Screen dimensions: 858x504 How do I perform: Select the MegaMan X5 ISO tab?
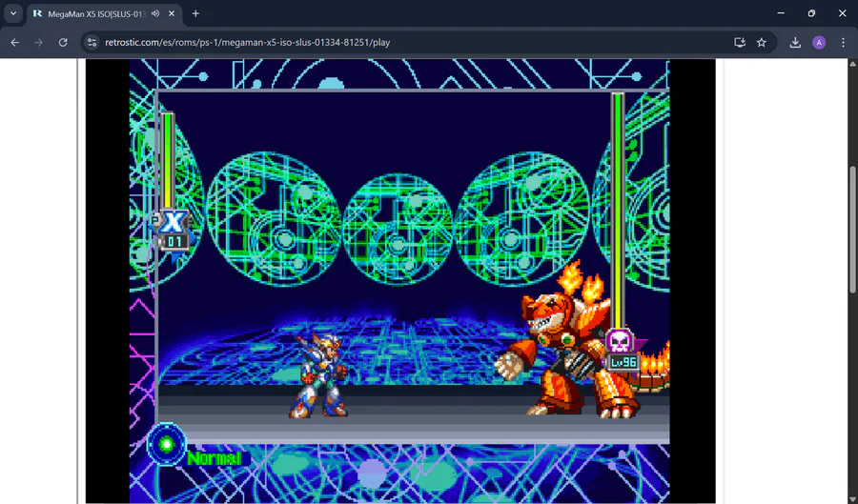click(x=104, y=14)
